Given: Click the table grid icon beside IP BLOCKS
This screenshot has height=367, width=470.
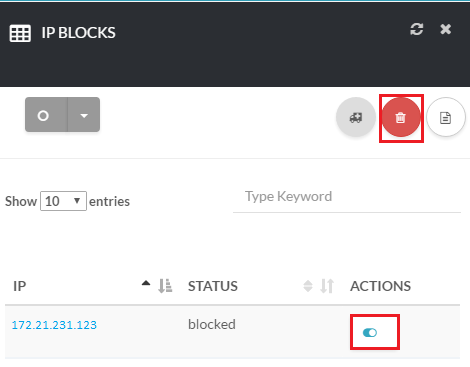Looking at the screenshot, I should (x=20, y=33).
